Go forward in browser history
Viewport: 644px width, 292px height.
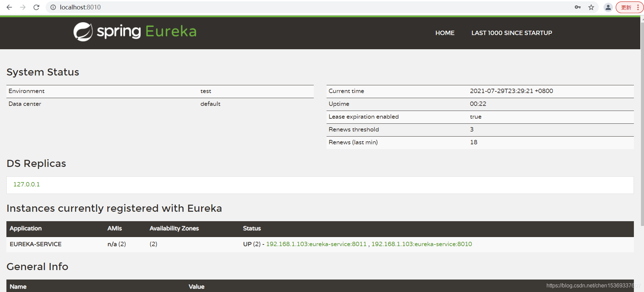23,7
